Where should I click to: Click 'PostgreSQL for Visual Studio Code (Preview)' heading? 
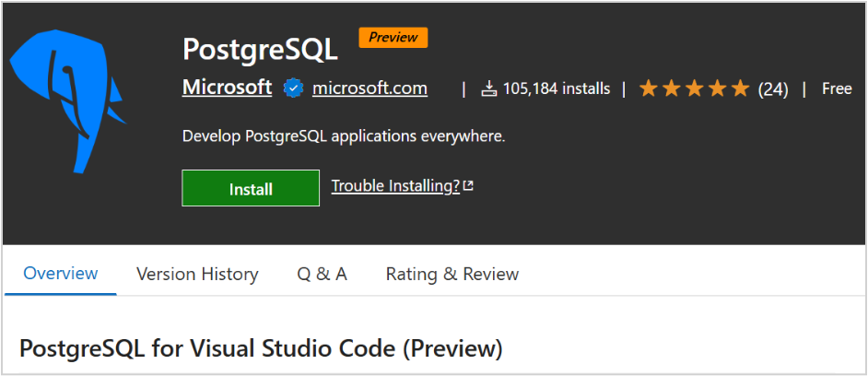pyautogui.click(x=261, y=349)
